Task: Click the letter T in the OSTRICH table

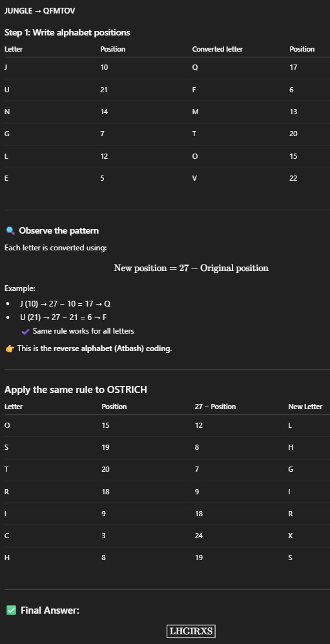Action: (6, 469)
